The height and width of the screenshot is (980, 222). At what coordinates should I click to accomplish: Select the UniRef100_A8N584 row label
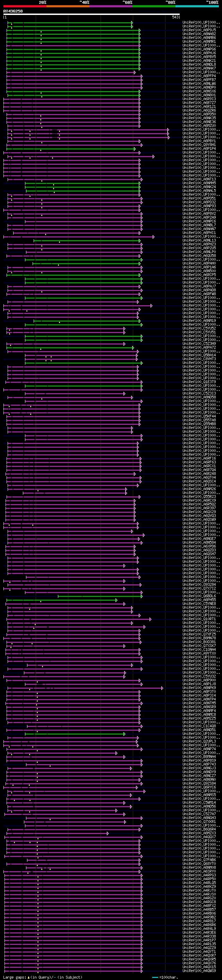point(199,543)
